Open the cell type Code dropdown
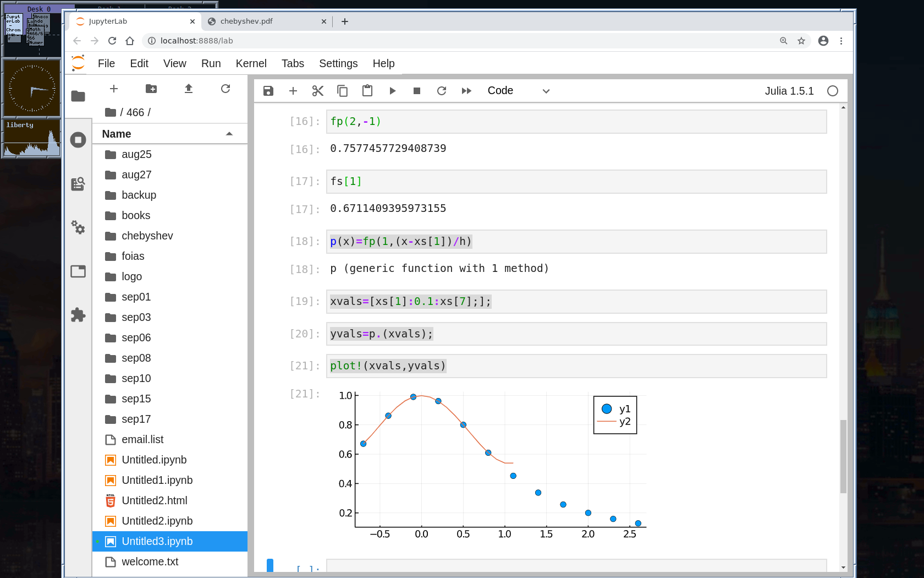 (518, 91)
